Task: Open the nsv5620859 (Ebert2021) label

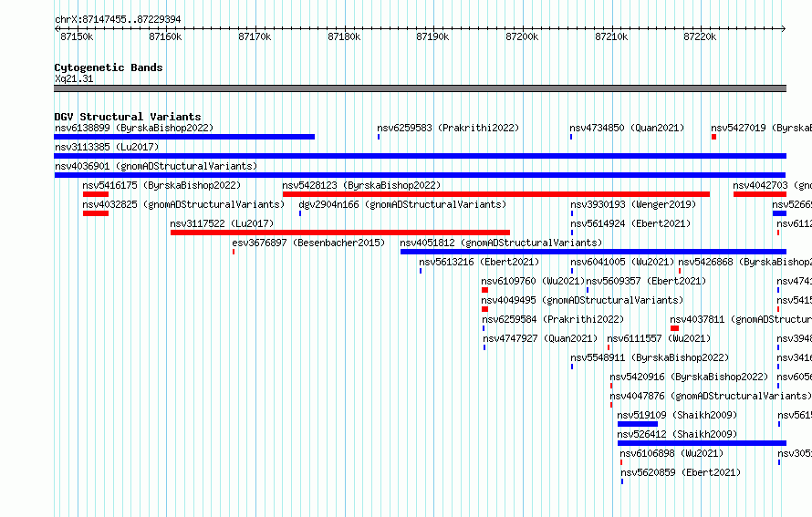Action: [681, 472]
